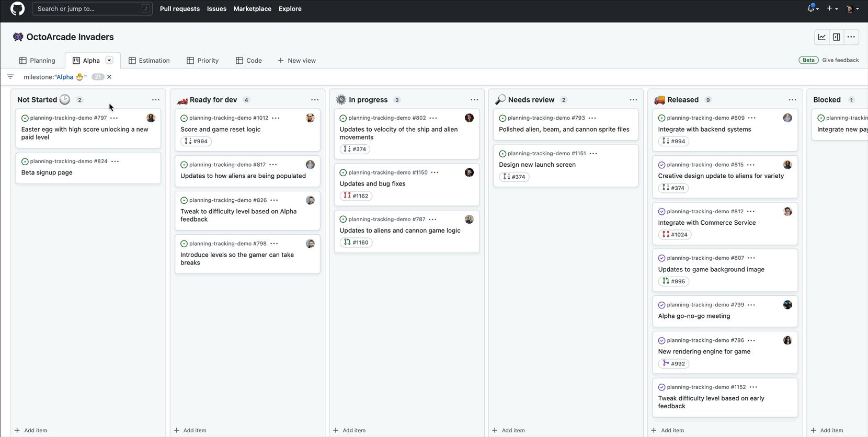
Task: Open card menu for issue #1150
Action: 435,172
